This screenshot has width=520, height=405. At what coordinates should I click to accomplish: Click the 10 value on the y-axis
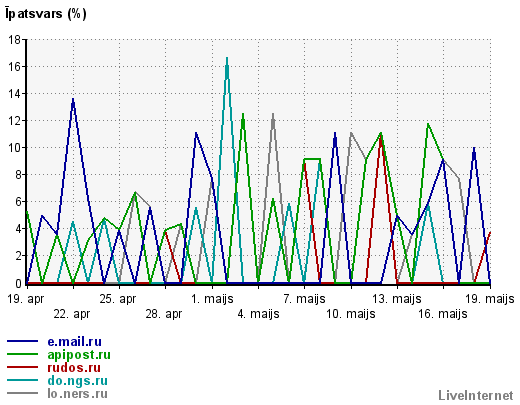14,148
